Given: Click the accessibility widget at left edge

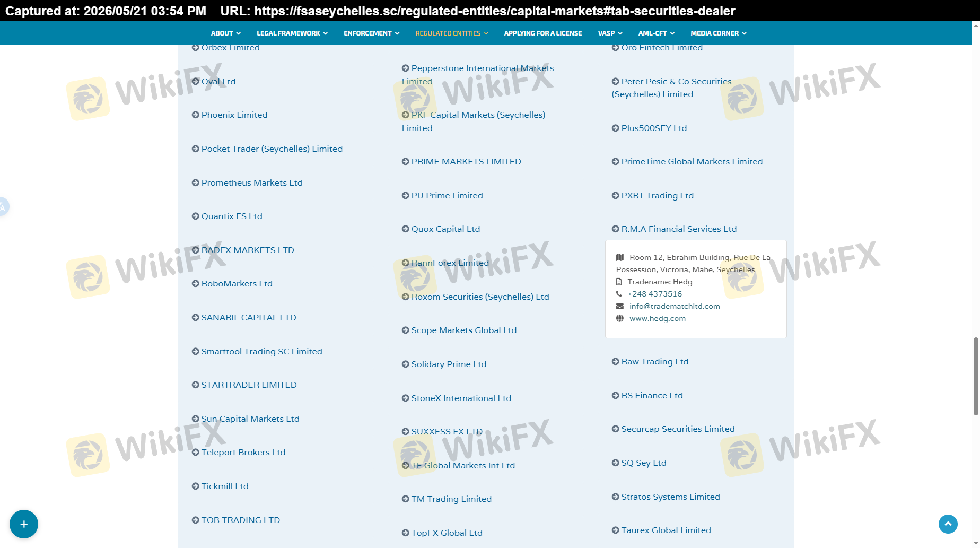Looking at the screenshot, I should (x=3, y=206).
